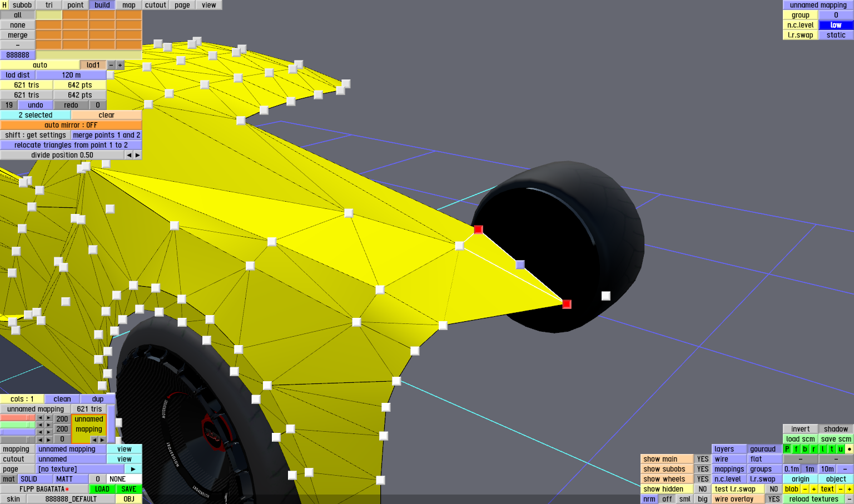Increase blob size with plus
Screen dimensions: 854x504
pos(814,489)
